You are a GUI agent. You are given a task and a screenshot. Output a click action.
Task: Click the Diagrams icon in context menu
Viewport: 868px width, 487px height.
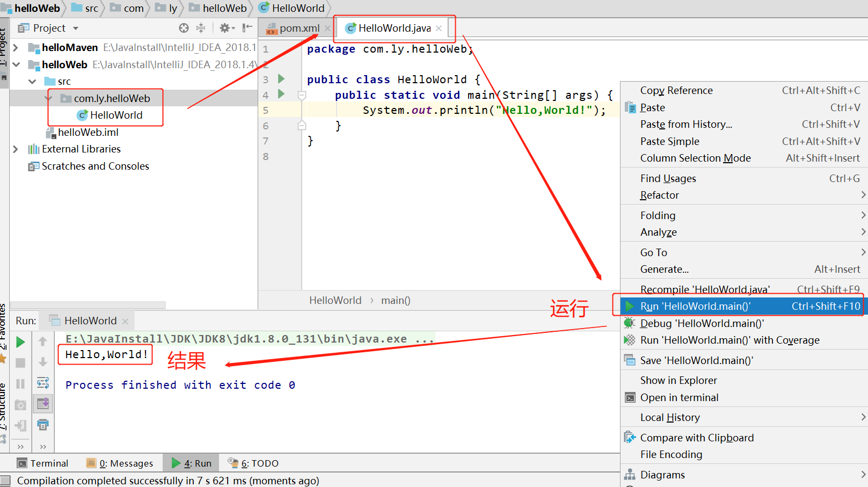click(x=630, y=475)
